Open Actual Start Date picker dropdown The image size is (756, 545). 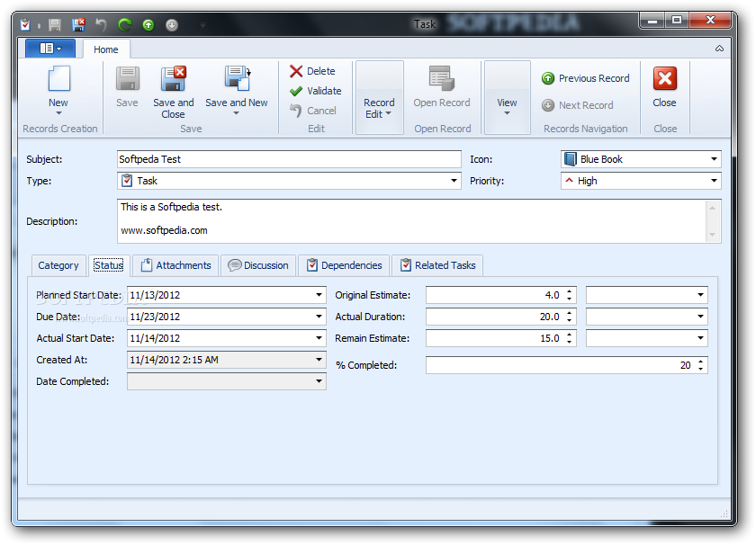pos(319,338)
